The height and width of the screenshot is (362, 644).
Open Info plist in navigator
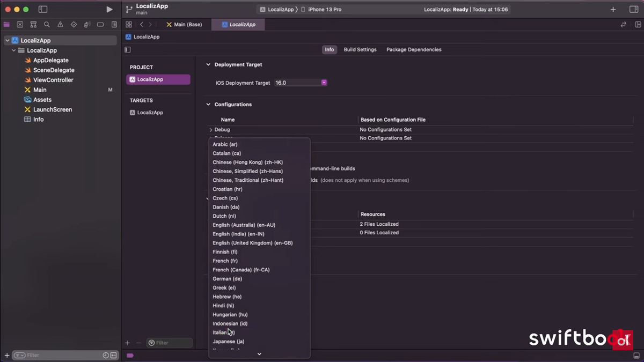[38, 120]
